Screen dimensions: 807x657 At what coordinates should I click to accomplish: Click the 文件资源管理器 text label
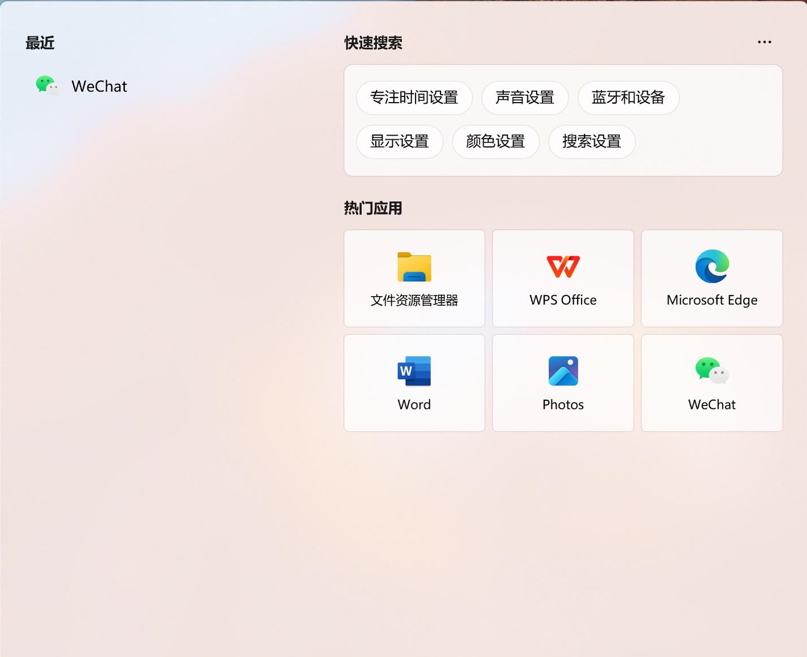point(414,300)
